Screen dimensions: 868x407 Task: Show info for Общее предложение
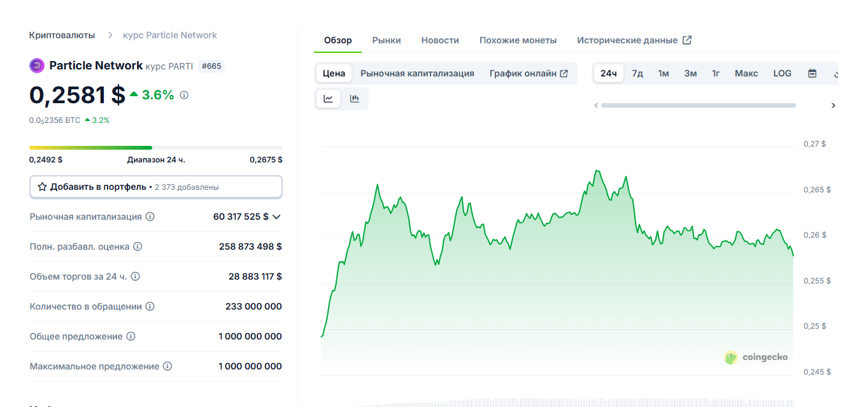(131, 336)
